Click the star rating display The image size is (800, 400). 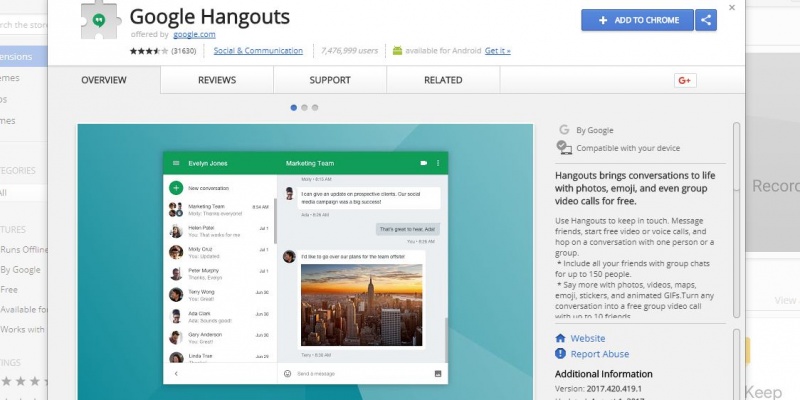(x=148, y=51)
